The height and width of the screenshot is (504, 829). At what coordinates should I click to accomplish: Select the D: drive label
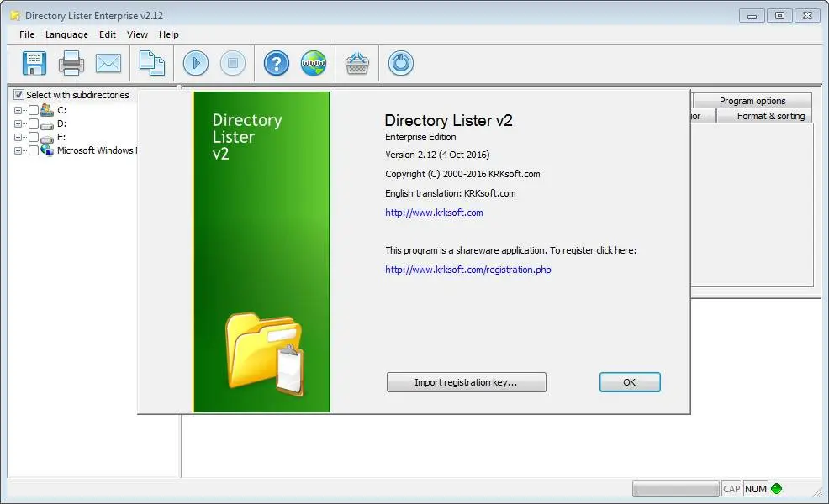62,123
